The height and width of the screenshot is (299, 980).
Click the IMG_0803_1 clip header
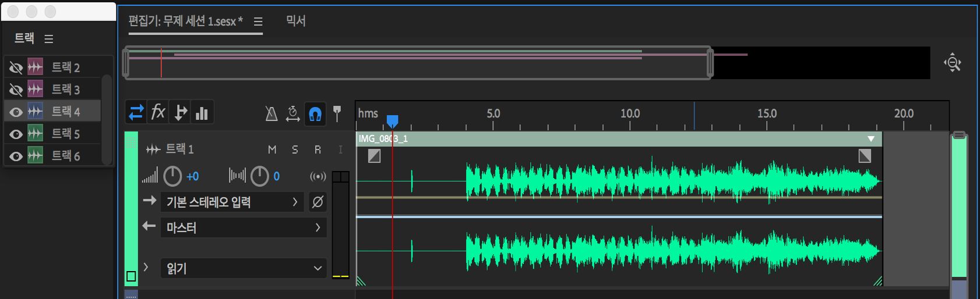(x=619, y=138)
